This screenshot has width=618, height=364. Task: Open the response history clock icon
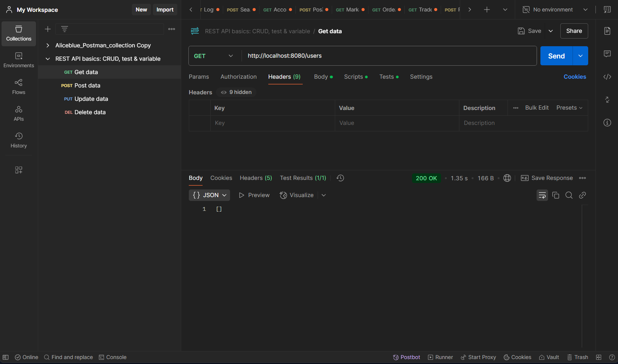click(341, 178)
